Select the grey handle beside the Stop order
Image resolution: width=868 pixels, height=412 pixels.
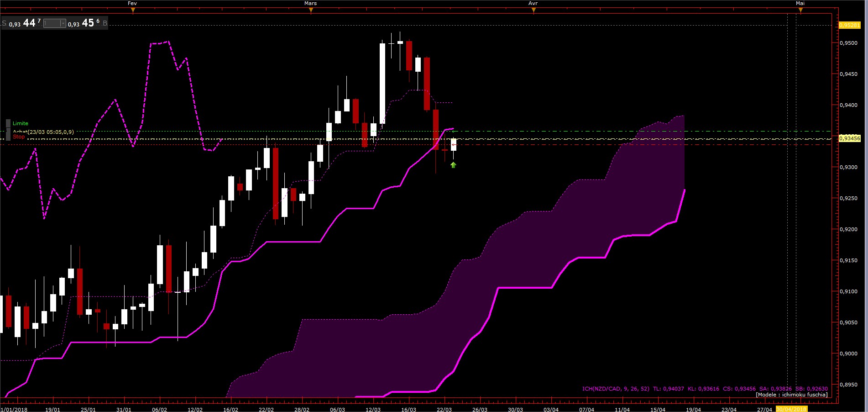[8, 136]
